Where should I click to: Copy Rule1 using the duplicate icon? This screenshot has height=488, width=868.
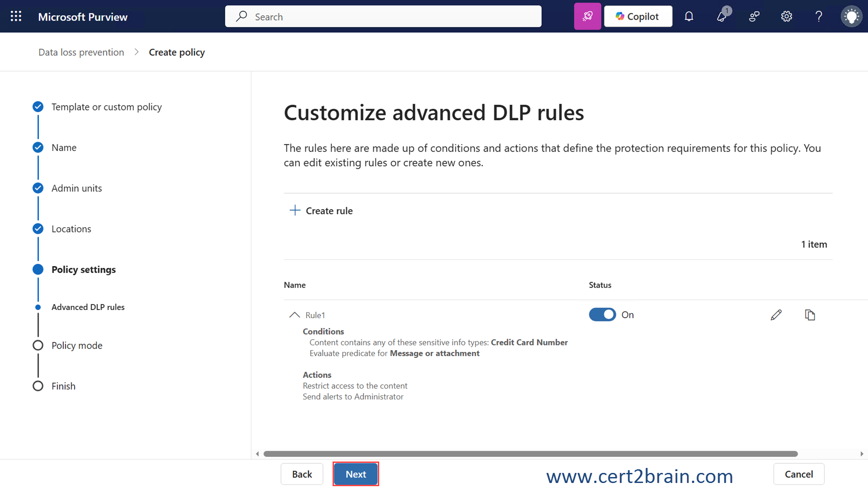coord(810,315)
